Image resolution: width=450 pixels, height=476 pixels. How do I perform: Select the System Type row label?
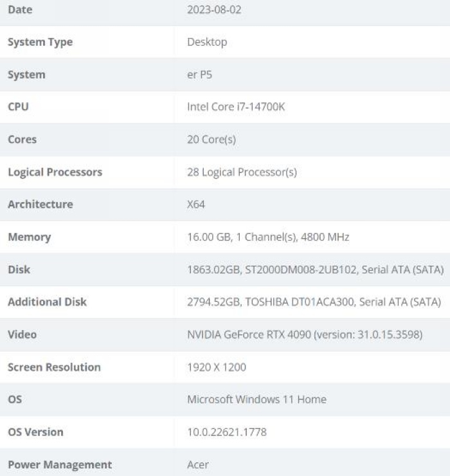(x=40, y=42)
